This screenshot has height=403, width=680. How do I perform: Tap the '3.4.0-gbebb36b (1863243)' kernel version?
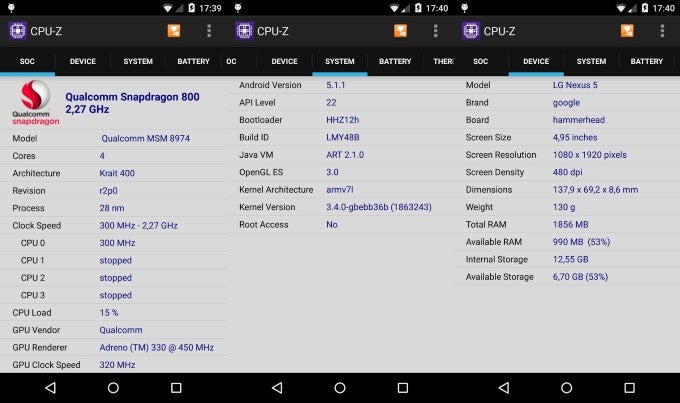point(379,207)
